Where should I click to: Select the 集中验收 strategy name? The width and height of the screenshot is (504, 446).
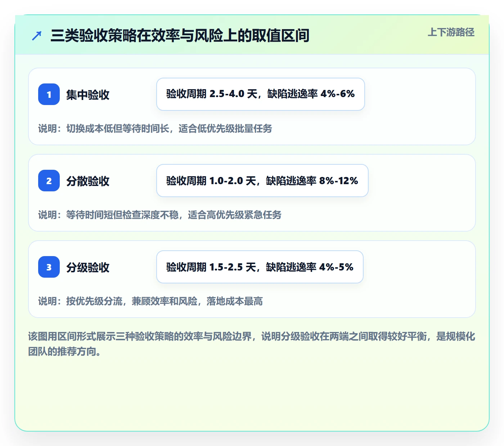click(x=88, y=95)
